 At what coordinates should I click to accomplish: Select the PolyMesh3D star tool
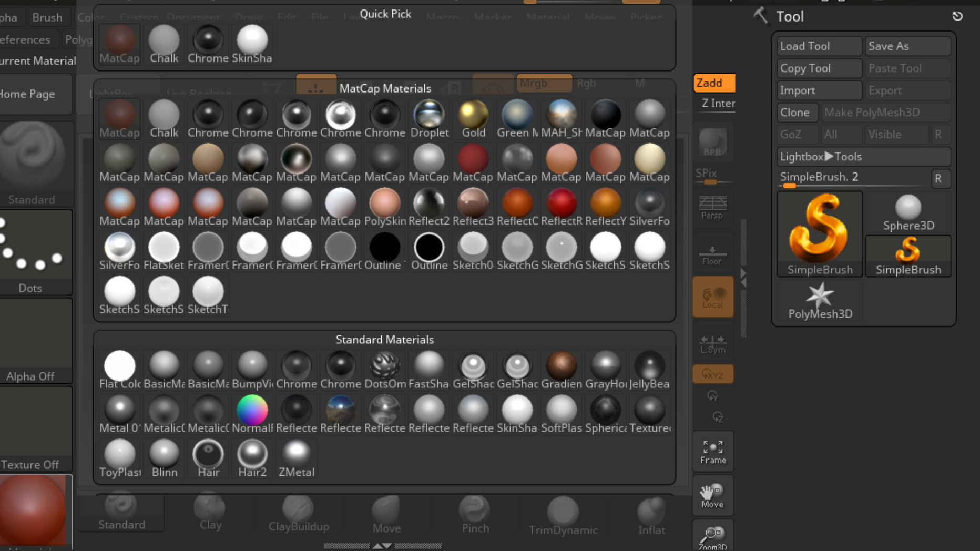coord(820,301)
